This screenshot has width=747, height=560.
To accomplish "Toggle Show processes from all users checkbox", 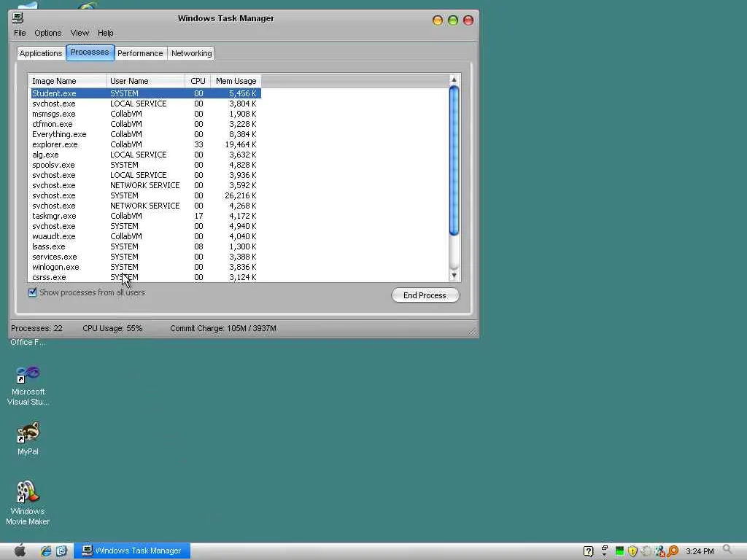I will point(32,292).
